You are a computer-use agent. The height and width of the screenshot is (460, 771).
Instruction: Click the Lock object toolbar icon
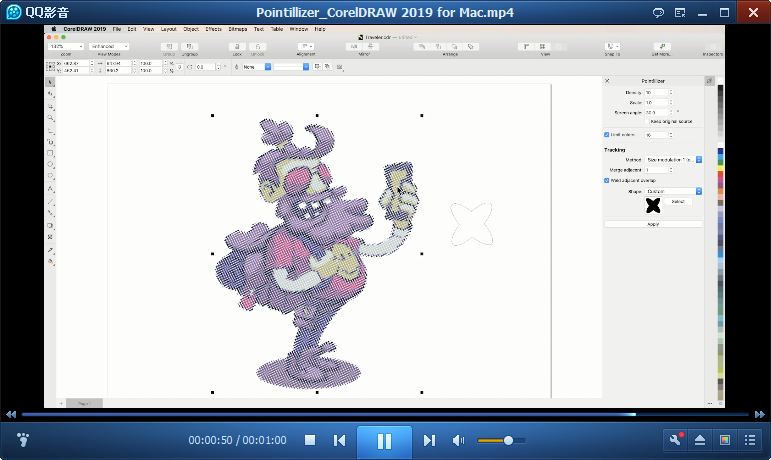pyautogui.click(x=237, y=46)
